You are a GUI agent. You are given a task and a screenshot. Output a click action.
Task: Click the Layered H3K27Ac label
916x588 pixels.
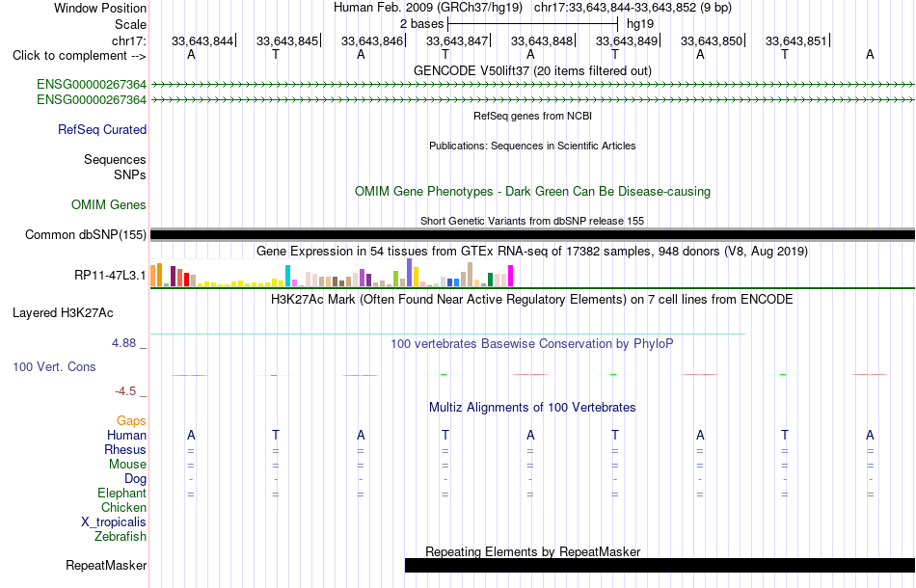(63, 313)
